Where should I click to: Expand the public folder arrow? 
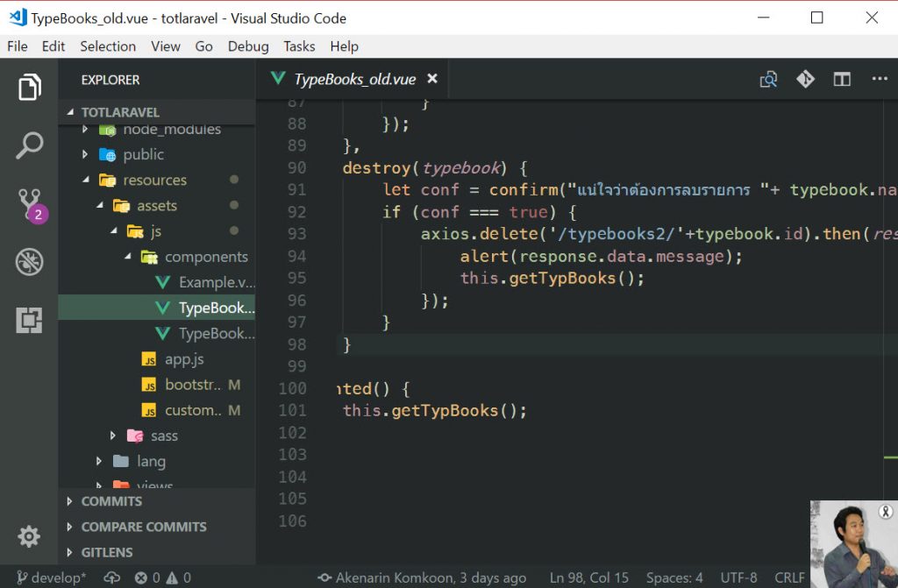(x=85, y=154)
